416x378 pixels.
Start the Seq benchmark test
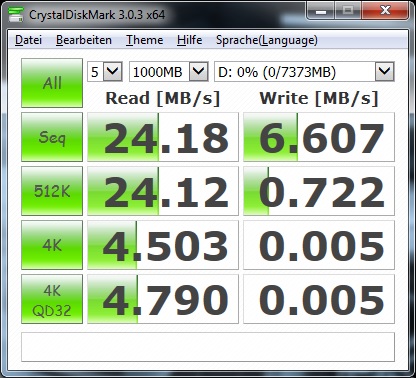(x=52, y=137)
